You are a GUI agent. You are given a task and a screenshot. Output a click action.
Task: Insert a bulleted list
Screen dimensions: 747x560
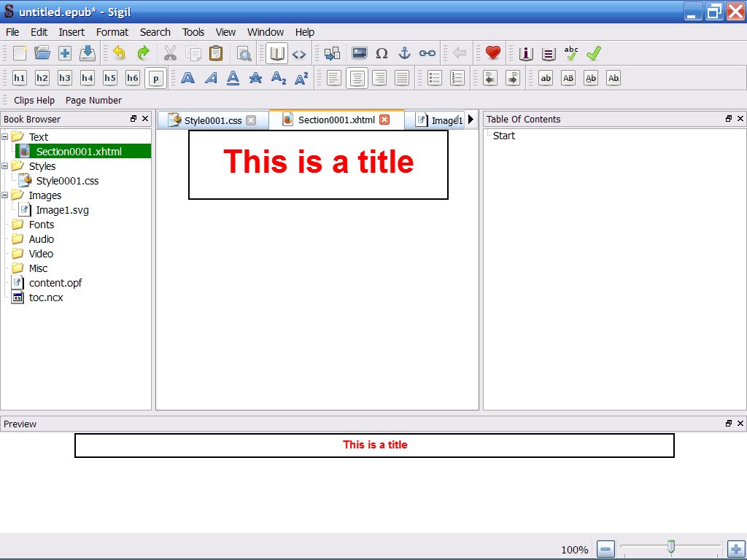435,78
